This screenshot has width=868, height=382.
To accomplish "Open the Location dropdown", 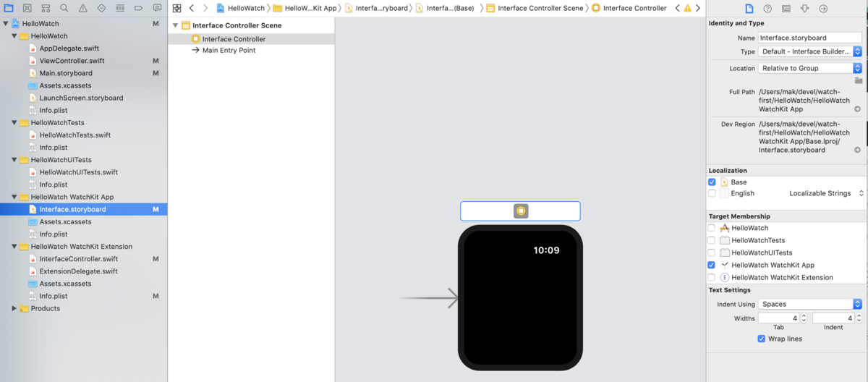I will tap(810, 68).
